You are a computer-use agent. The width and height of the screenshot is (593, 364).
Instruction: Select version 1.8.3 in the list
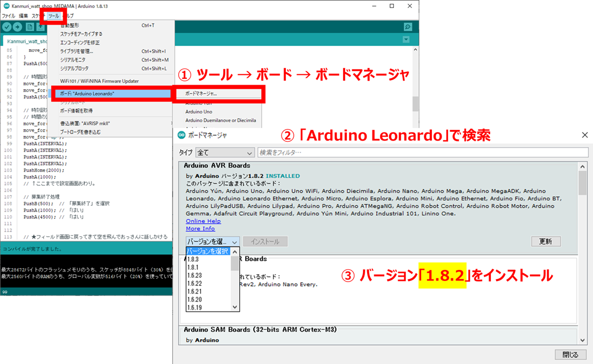pyautogui.click(x=208, y=259)
